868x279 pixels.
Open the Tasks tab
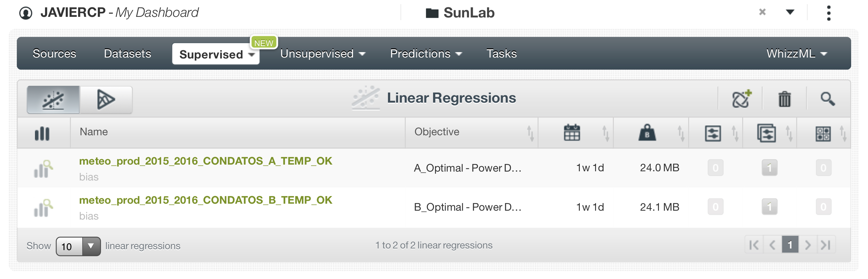coord(501,54)
